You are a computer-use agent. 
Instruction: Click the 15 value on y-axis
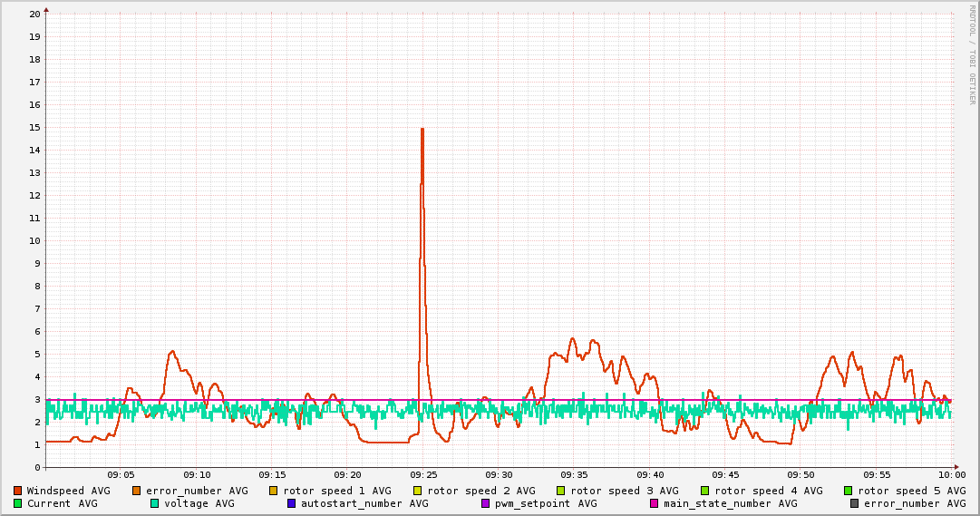pyautogui.click(x=35, y=128)
